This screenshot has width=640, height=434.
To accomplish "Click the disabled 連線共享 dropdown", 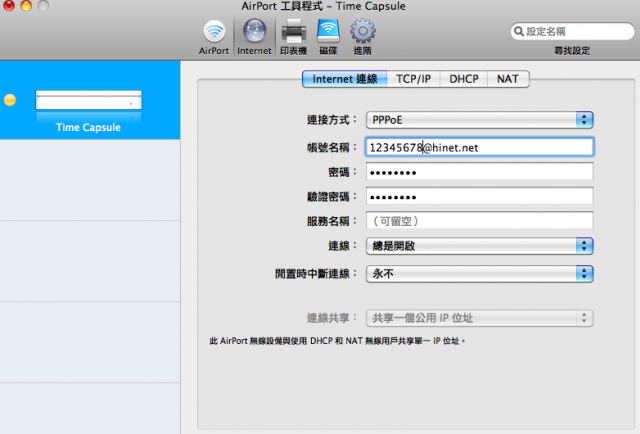I will [480, 318].
